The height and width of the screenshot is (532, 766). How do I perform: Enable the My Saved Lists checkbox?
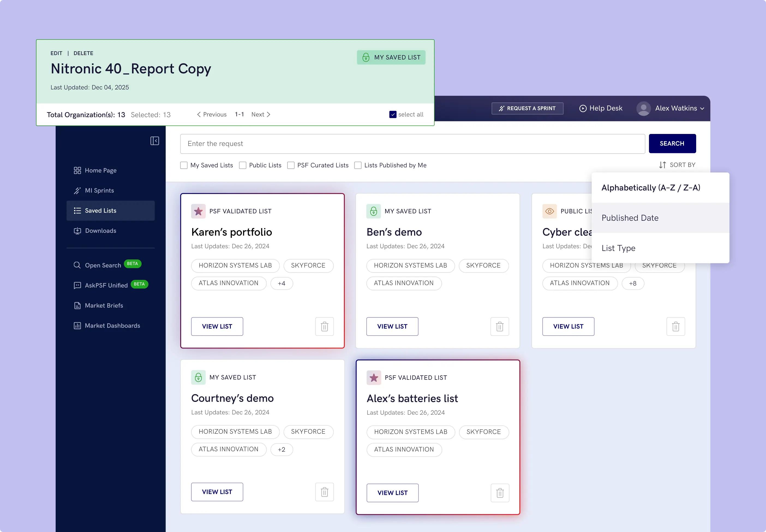[184, 165]
